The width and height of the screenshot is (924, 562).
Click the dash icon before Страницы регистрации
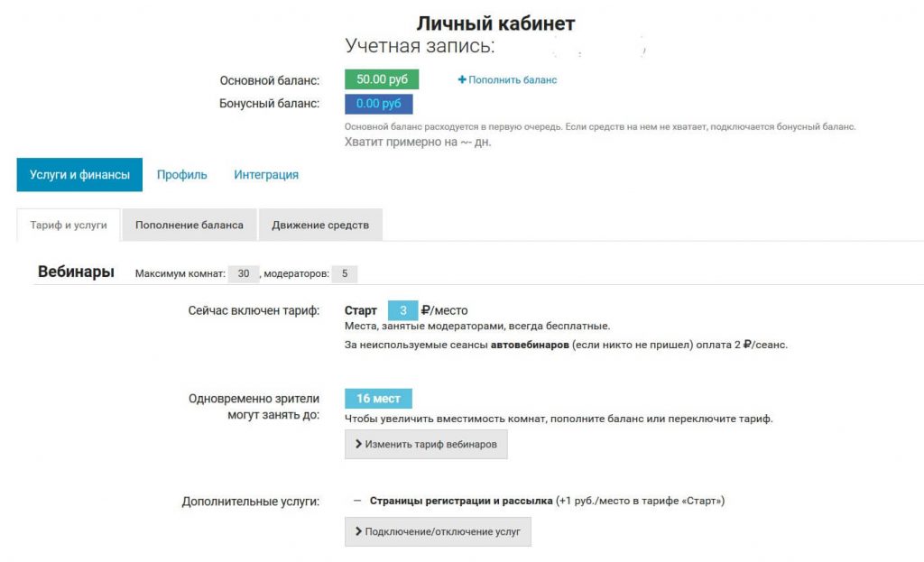click(x=357, y=501)
